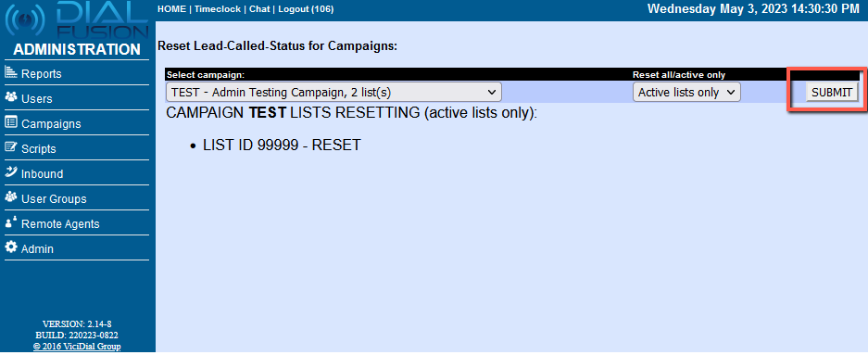Open Chat from the top bar
Image resolution: width=868 pixels, height=355 pixels.
pyautogui.click(x=259, y=9)
